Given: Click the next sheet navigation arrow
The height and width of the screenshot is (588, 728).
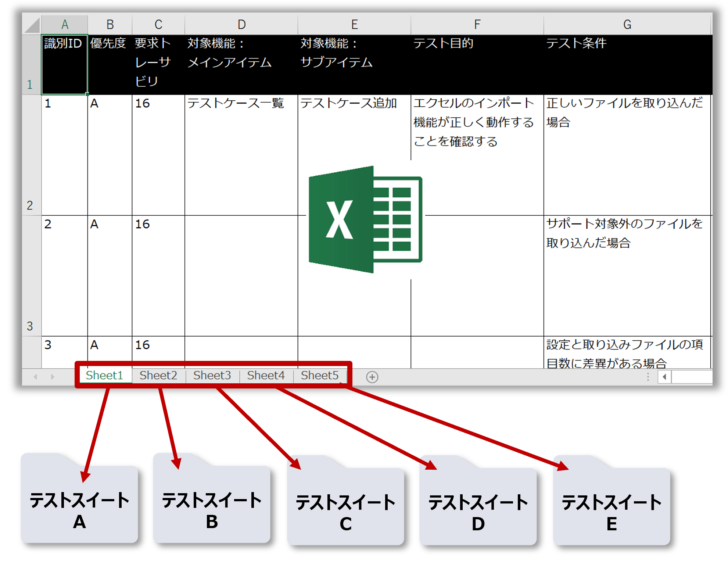Looking at the screenshot, I should coord(53,377).
